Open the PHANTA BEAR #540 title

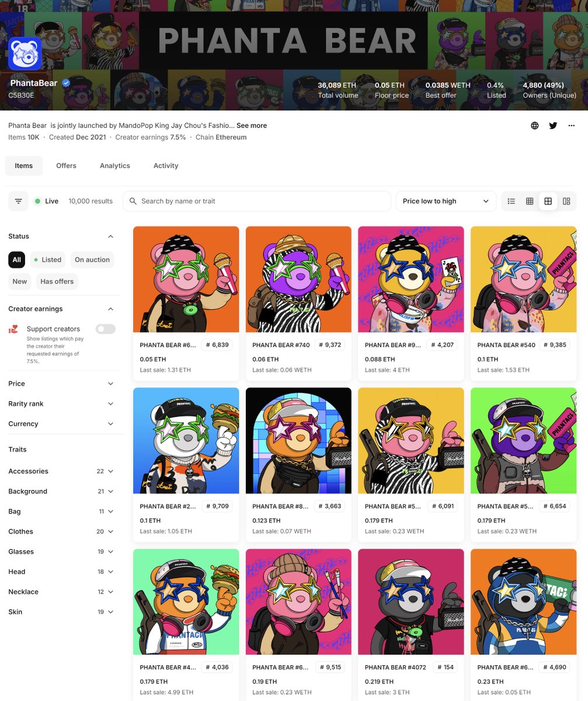click(x=506, y=345)
